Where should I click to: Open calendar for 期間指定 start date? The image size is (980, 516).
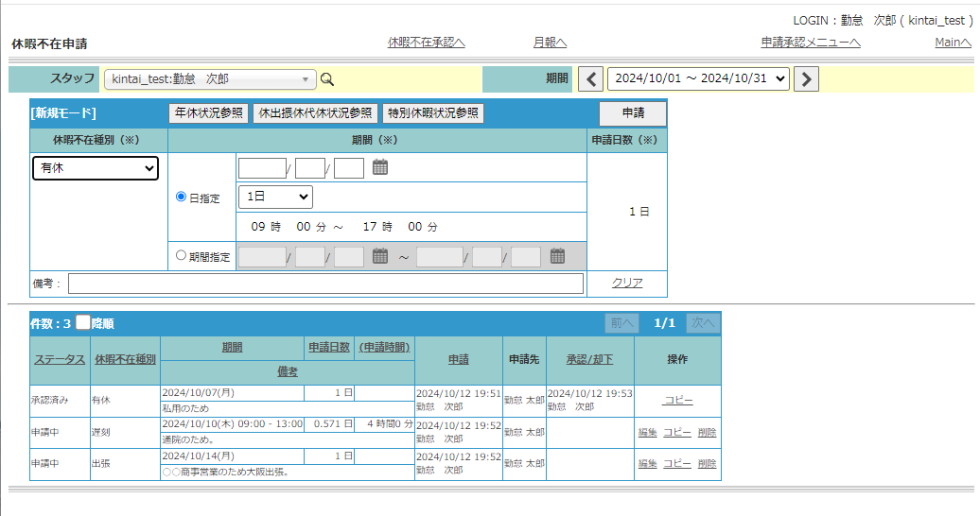tap(380, 256)
